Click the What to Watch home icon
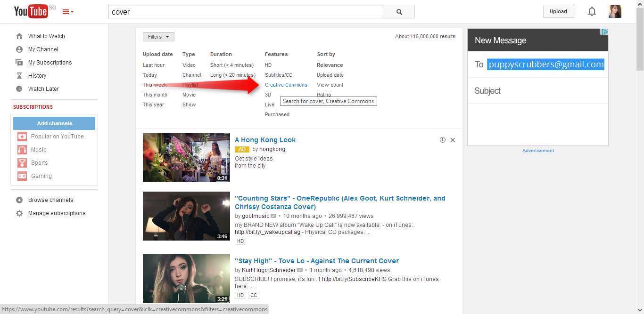Viewport: 644px width, 314px height. click(19, 36)
